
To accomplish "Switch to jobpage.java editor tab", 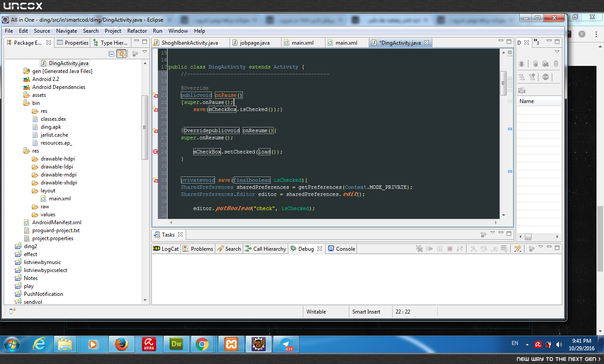I will 255,43.
